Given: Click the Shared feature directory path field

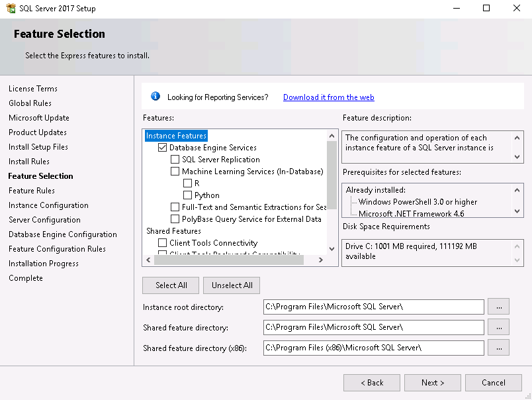Looking at the screenshot, I should tap(374, 327).
